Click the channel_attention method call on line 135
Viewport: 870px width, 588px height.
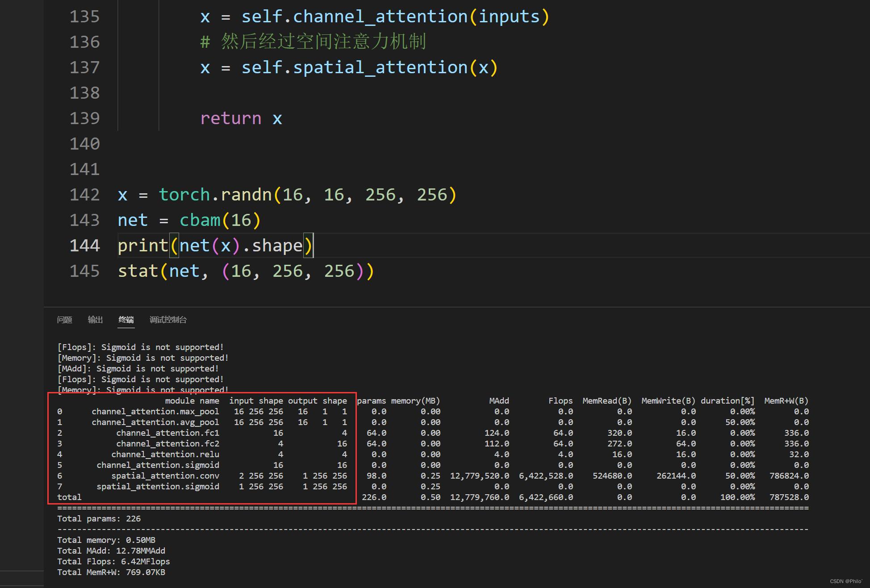[x=380, y=17]
